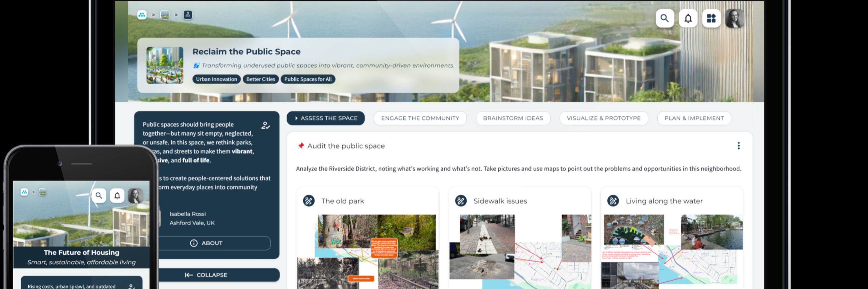868x289 pixels.
Task: Tap the profile avatar on the phone screen
Action: coord(135,195)
